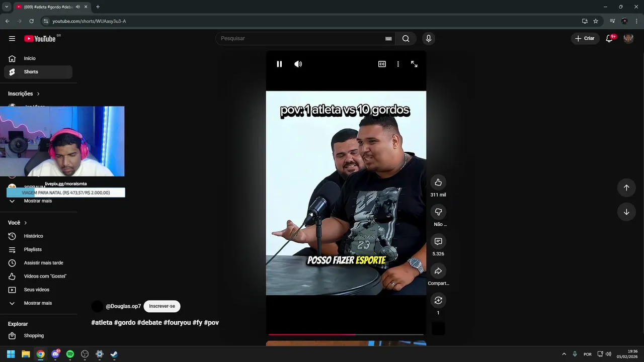Open Spotify from the taskbar
The width and height of the screenshot is (644, 362).
pos(70,354)
